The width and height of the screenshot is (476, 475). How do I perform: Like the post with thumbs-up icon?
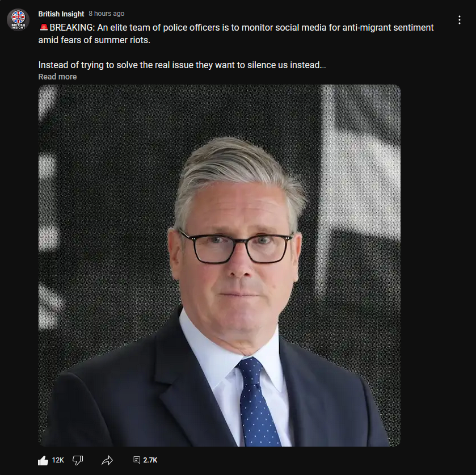pyautogui.click(x=43, y=460)
